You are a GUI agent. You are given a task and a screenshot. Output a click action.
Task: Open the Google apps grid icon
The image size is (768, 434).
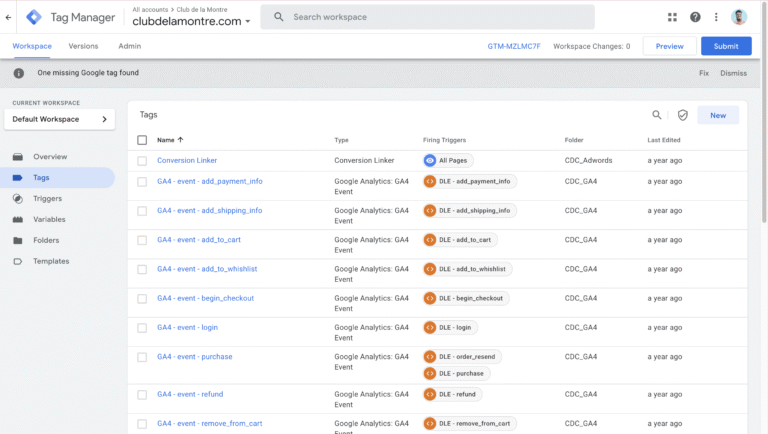(672, 17)
